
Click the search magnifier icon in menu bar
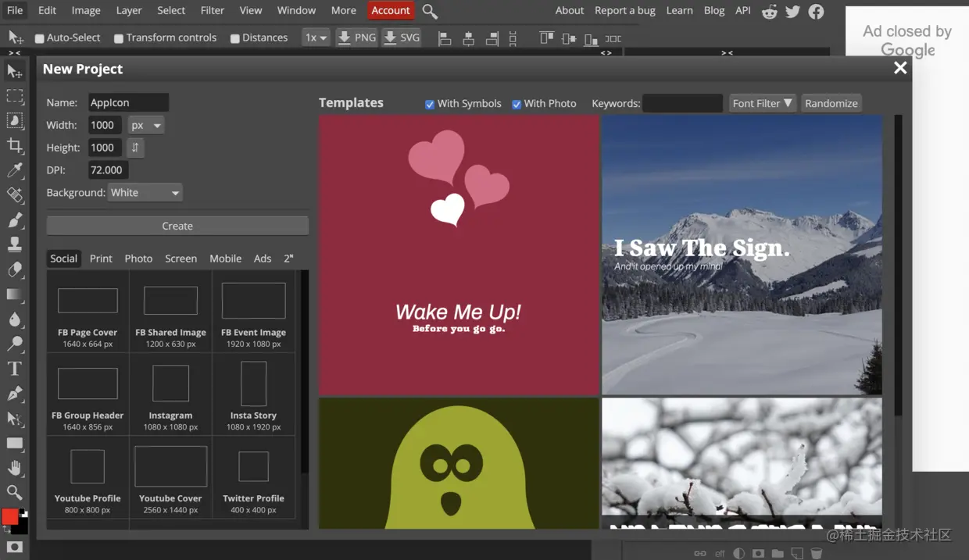click(x=430, y=11)
